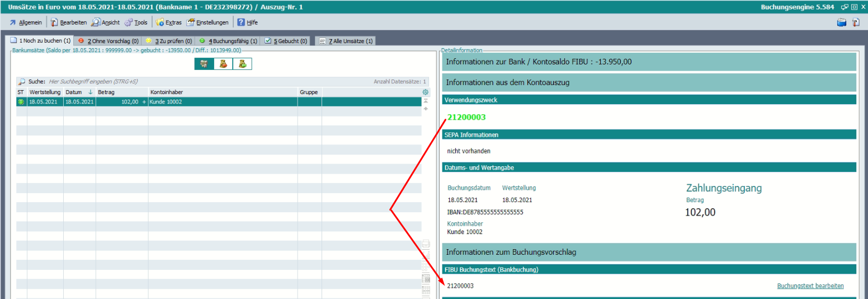Click the grid settings gear icon
Viewport: 868px width, 299px height.
[x=425, y=92]
